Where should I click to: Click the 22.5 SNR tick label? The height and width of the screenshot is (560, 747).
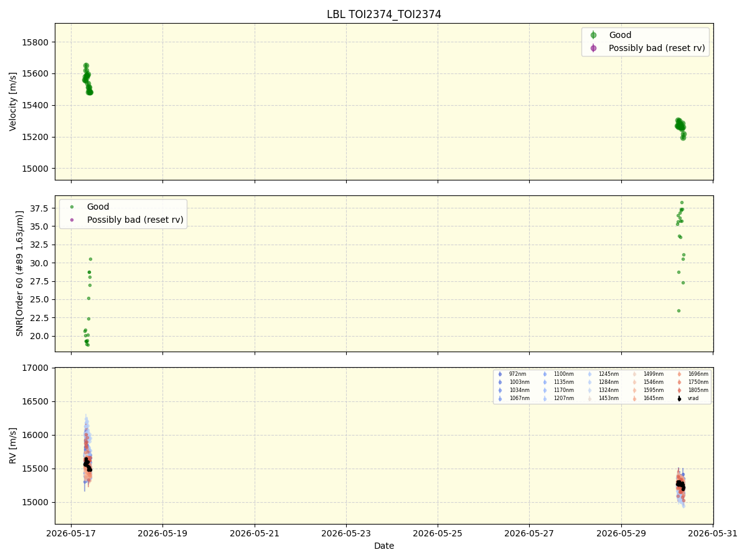tap(40, 318)
